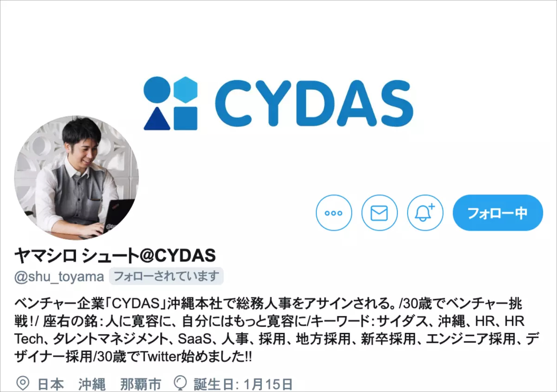Click the location pin icon
The height and width of the screenshot is (392, 557).
point(23,383)
